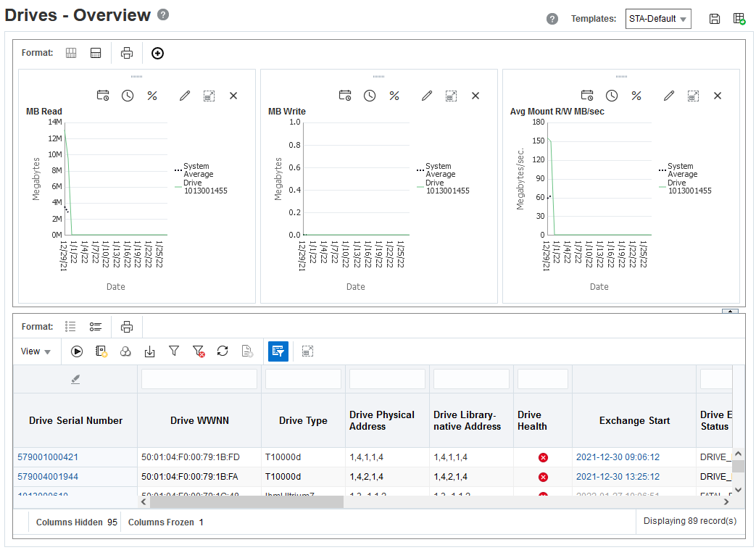Image resolution: width=756 pixels, height=550 pixels.
Task: Sort by Exchange Start column header
Action: tap(634, 420)
